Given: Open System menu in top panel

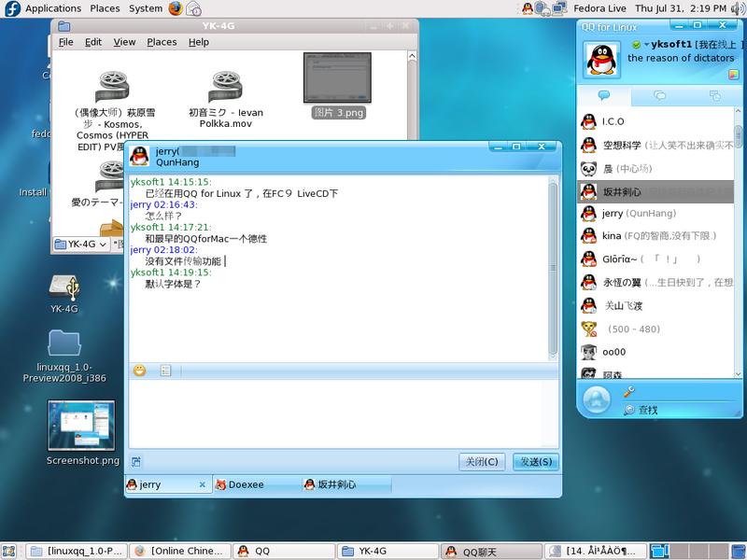Looking at the screenshot, I should tap(146, 8).
